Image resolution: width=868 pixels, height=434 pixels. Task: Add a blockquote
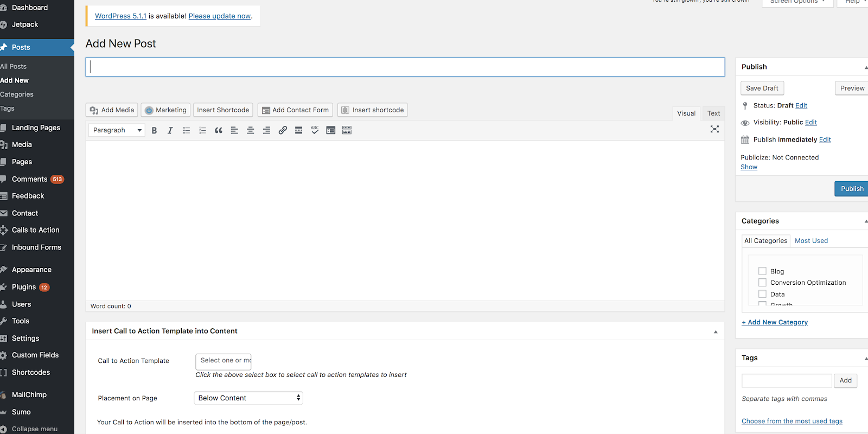click(x=218, y=130)
